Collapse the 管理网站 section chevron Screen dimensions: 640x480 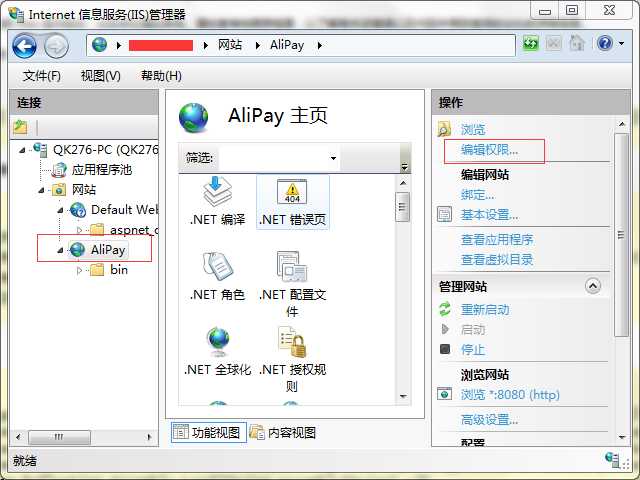coord(593,286)
